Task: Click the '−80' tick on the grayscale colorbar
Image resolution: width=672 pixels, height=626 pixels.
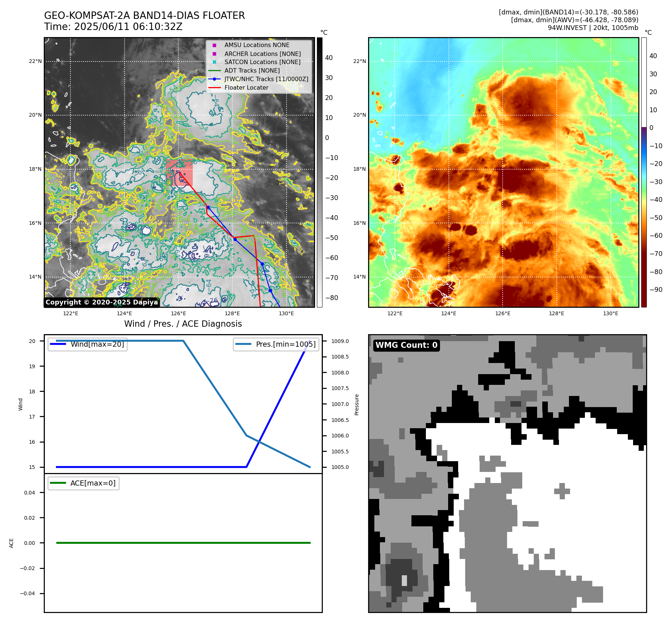Action: 331,298
